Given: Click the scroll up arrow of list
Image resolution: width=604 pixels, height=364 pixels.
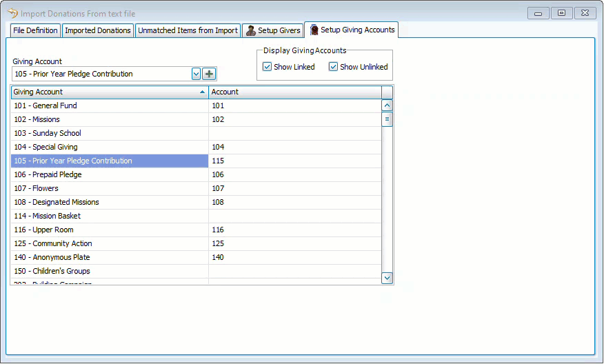Looking at the screenshot, I should pyautogui.click(x=387, y=105).
